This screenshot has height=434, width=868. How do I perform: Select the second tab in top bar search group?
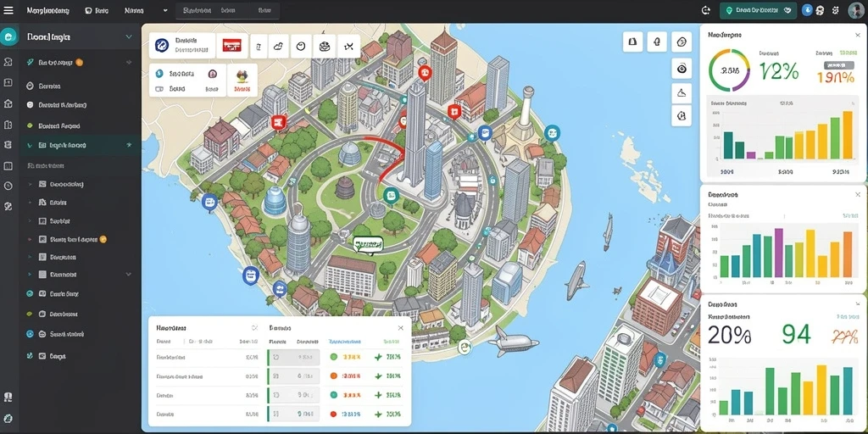[228, 10]
